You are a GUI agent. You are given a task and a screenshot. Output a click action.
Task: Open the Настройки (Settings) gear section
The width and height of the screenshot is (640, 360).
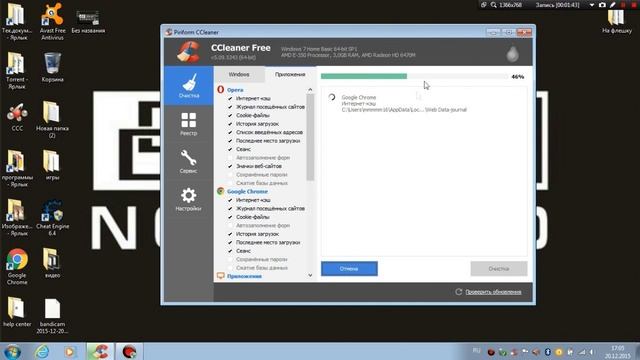coord(189,199)
